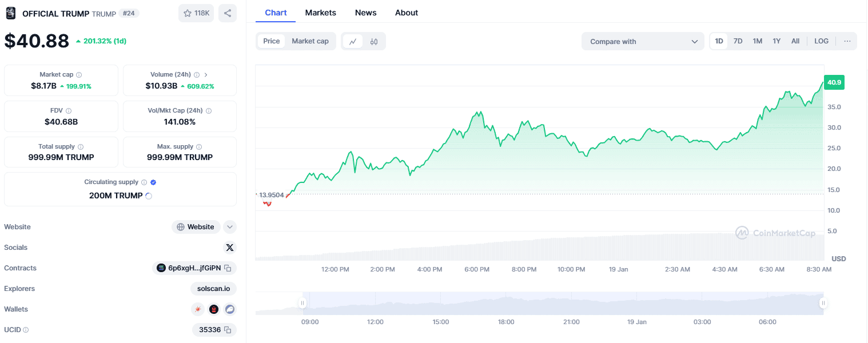Click right handle of range slider
This screenshot has width=868, height=343.
click(823, 303)
